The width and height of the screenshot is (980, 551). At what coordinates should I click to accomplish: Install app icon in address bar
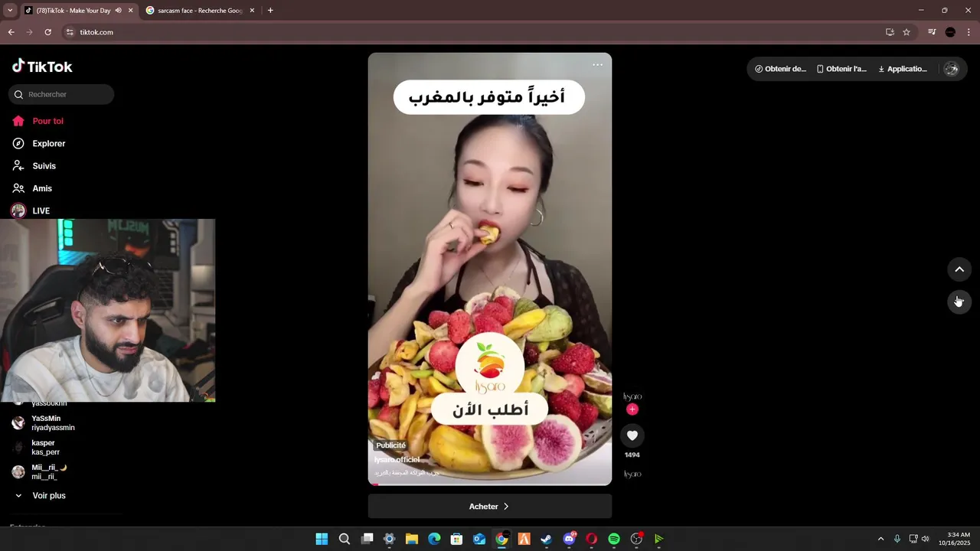point(890,32)
